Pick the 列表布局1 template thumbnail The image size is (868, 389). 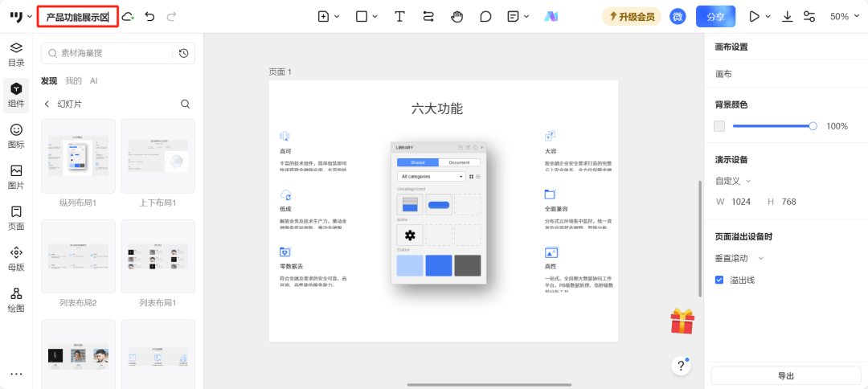click(x=158, y=256)
